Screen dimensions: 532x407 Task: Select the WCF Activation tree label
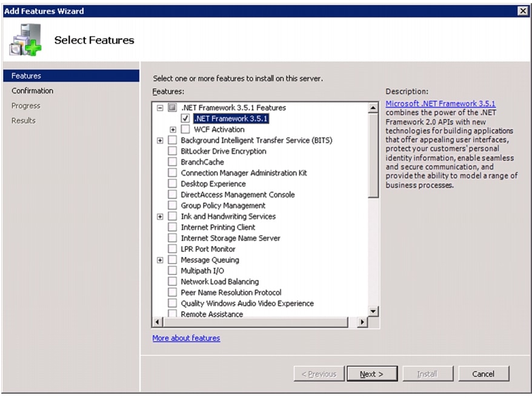click(219, 129)
